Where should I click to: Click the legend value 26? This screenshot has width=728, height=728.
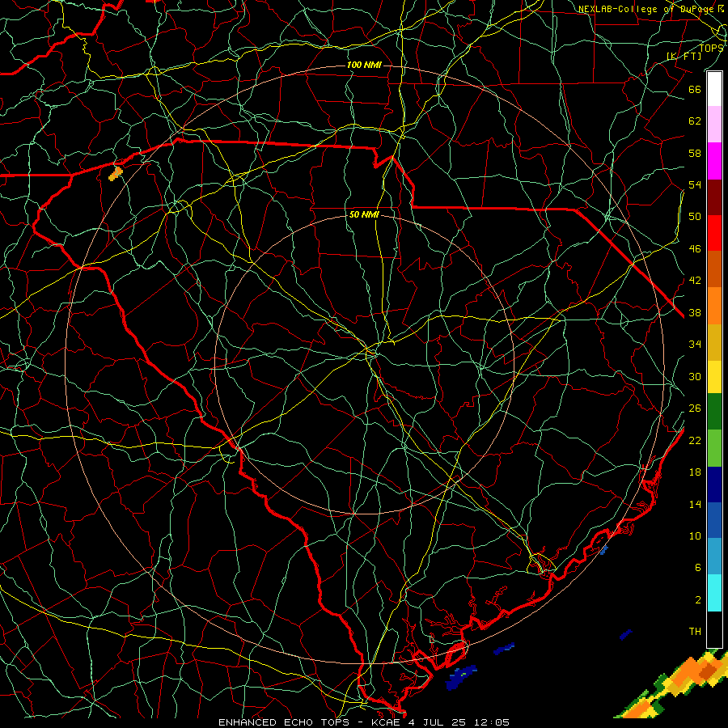coord(695,408)
